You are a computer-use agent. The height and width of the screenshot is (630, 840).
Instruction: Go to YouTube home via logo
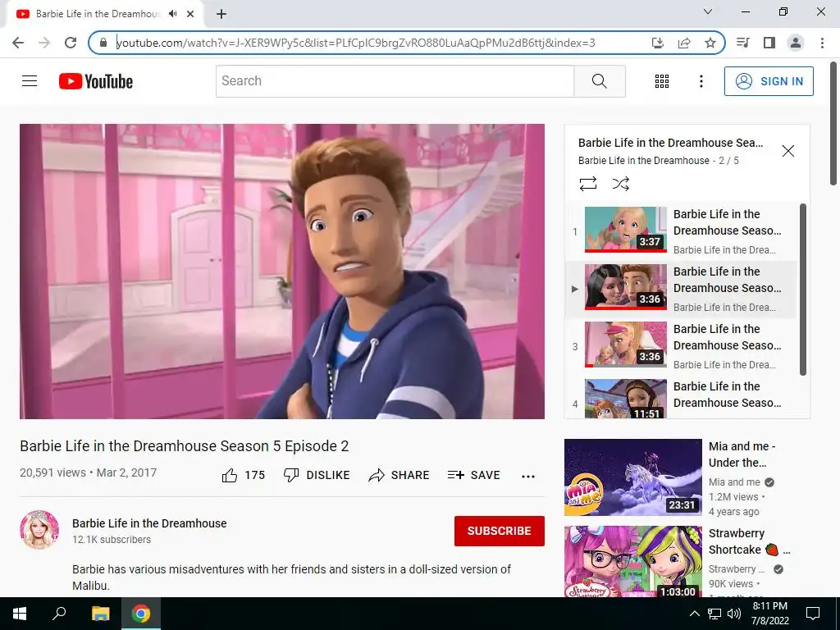pos(96,81)
